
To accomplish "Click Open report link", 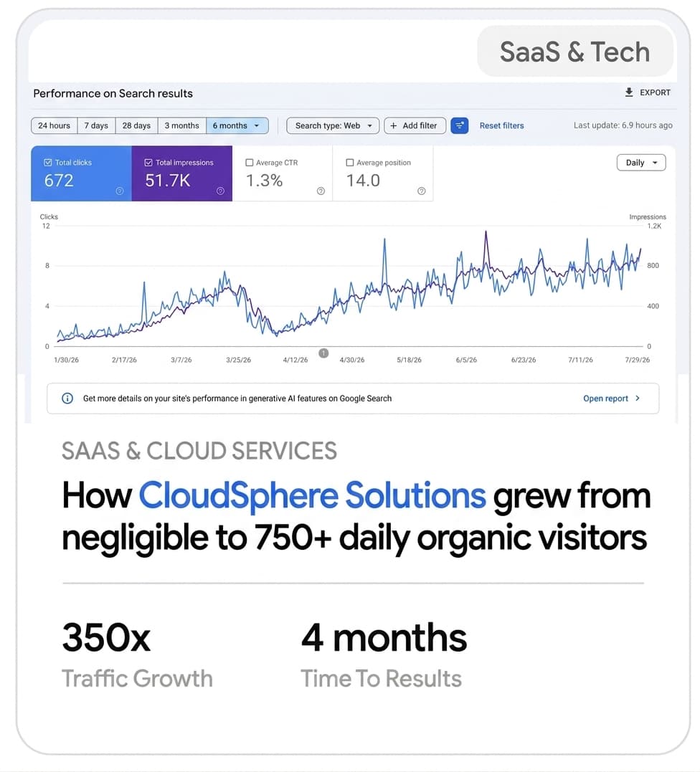I will tap(611, 399).
